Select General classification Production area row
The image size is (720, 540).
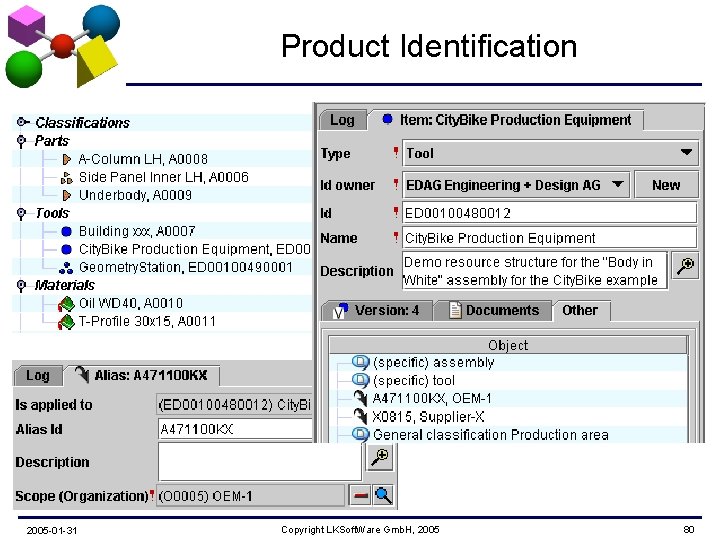(x=508, y=434)
